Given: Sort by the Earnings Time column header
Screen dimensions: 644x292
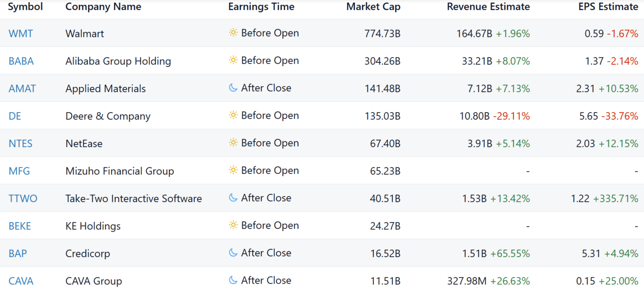Looking at the screenshot, I should tap(261, 7).
